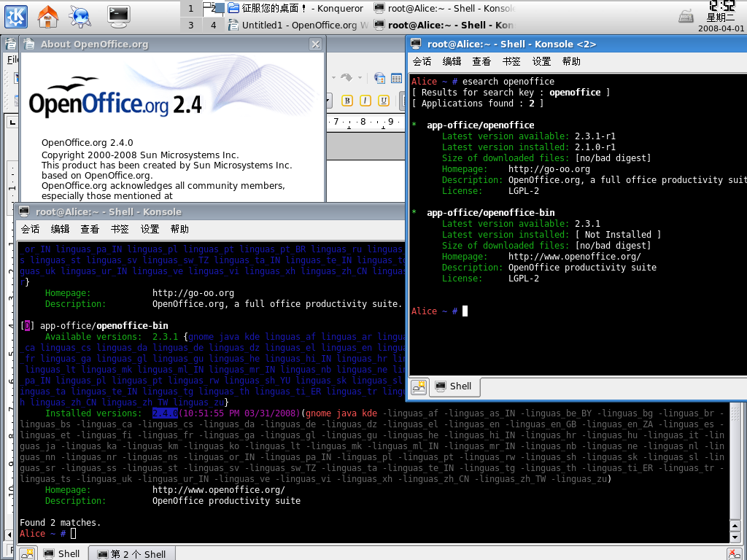Click 'Found 2 matches.' text
747x560 pixels.
click(61, 523)
